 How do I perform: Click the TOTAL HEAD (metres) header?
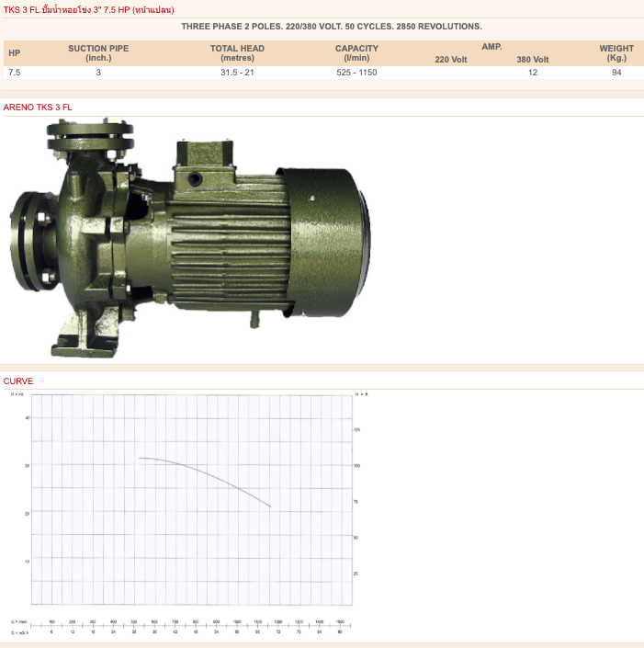click(x=237, y=53)
